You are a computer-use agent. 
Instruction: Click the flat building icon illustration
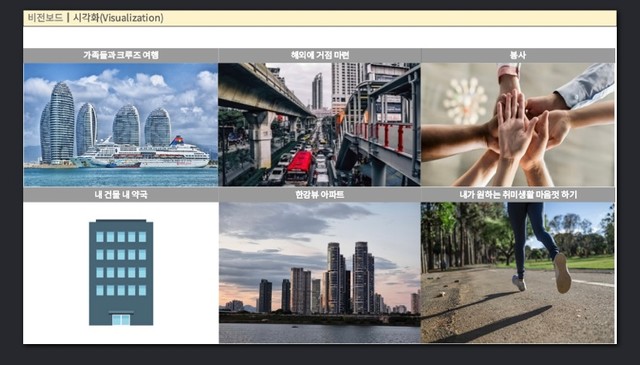(x=121, y=272)
